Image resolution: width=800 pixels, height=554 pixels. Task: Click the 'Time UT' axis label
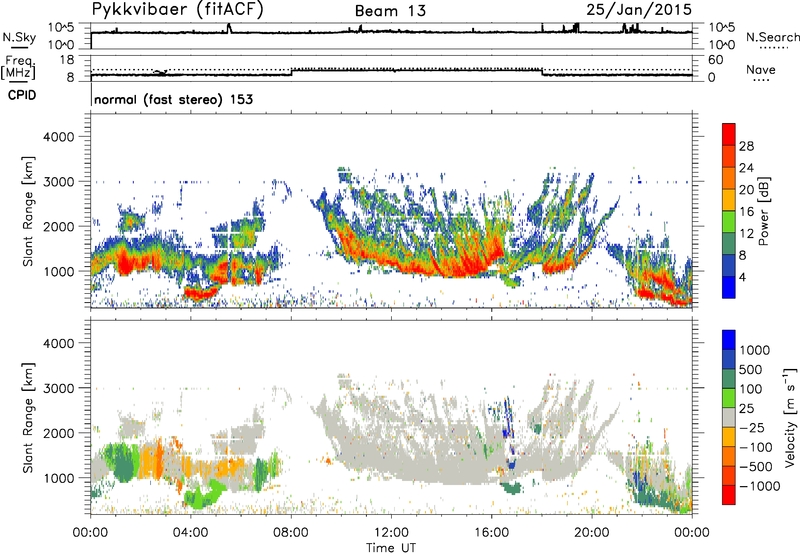[x=391, y=548]
